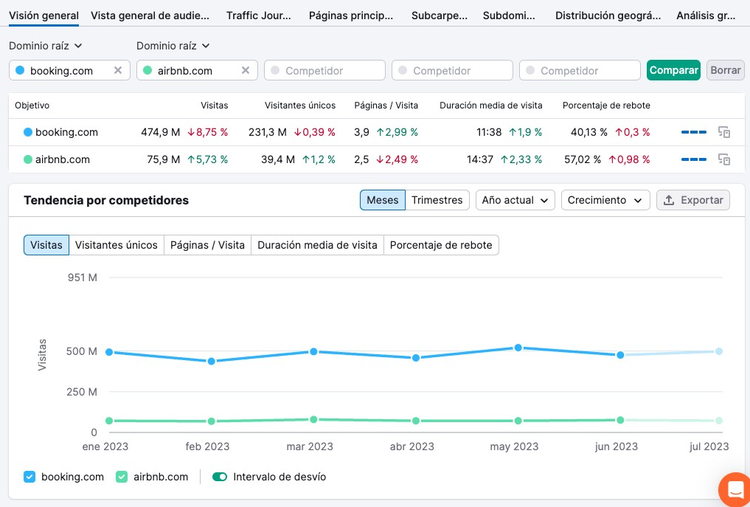The width and height of the screenshot is (750, 507).
Task: Click the Porcentaje de rebote column header
Action: pyautogui.click(x=606, y=105)
